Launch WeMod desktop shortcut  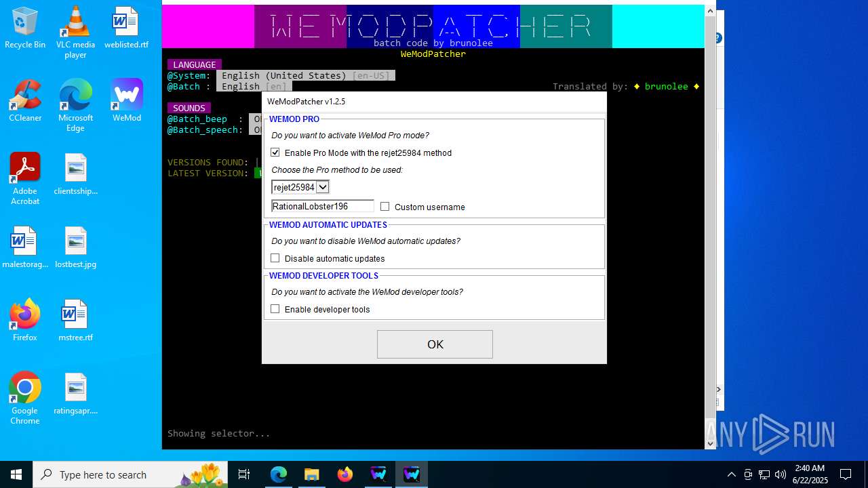[x=126, y=101]
